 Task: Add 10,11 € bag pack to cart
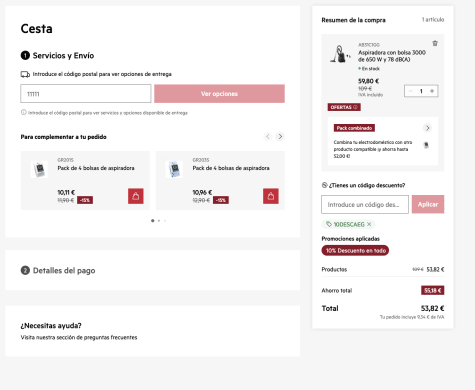pyautogui.click(x=136, y=196)
